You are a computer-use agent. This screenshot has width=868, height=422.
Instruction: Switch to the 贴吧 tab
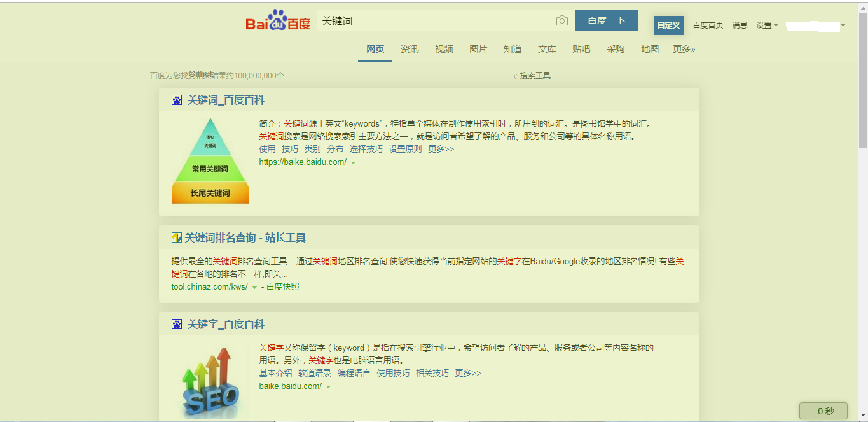581,49
